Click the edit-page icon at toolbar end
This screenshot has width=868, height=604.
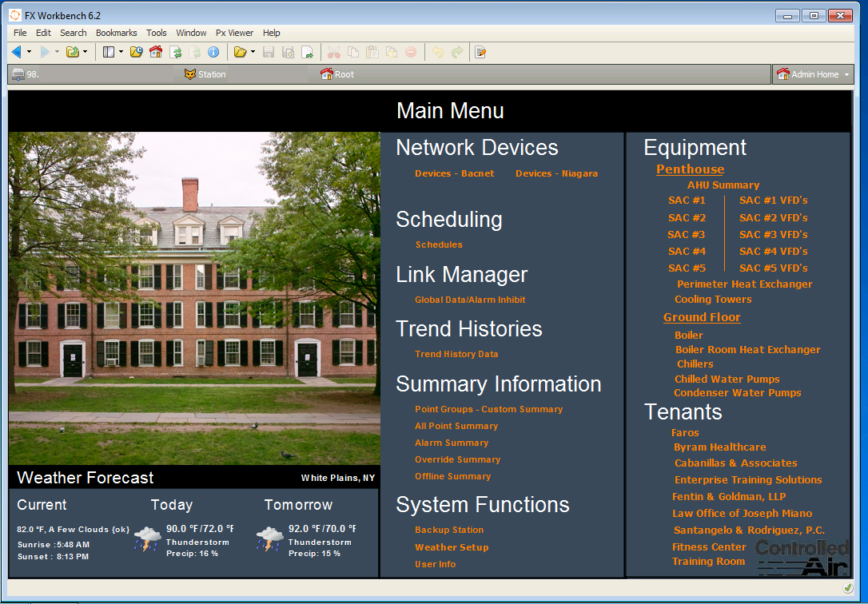[x=480, y=52]
